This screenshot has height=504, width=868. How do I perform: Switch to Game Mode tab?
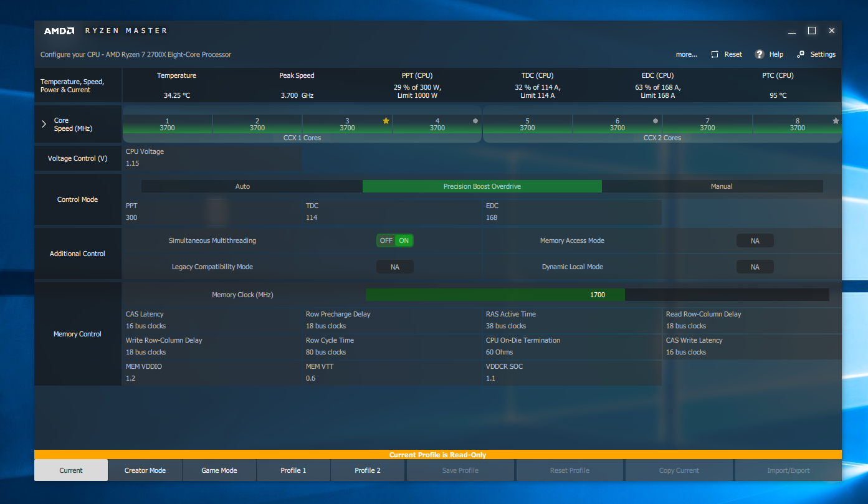click(x=219, y=470)
